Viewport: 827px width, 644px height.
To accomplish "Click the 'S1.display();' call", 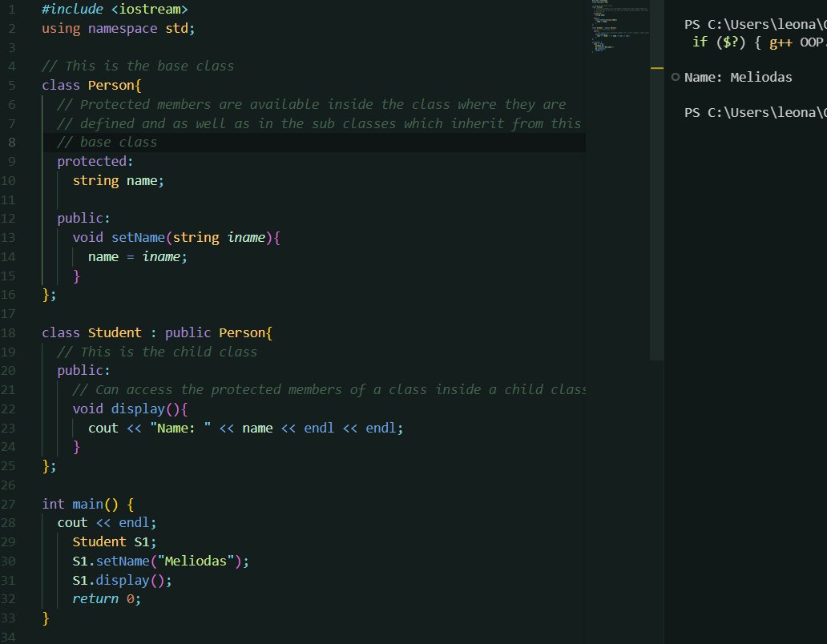I will coord(122,580).
